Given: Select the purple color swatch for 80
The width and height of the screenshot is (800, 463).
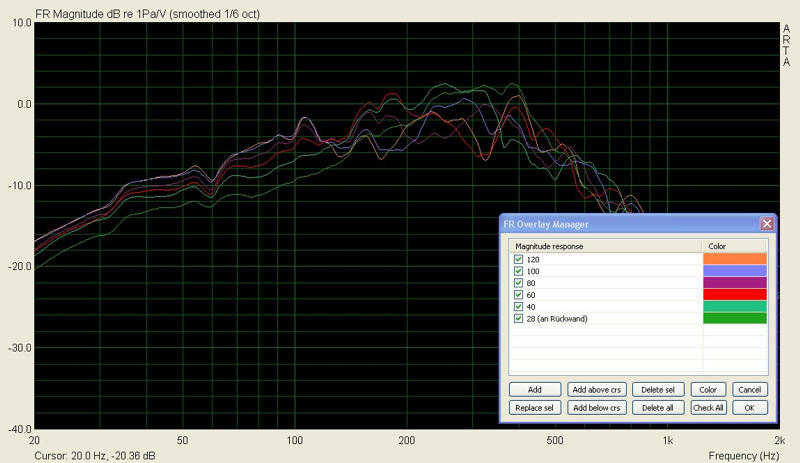Looking at the screenshot, I should pos(735,283).
